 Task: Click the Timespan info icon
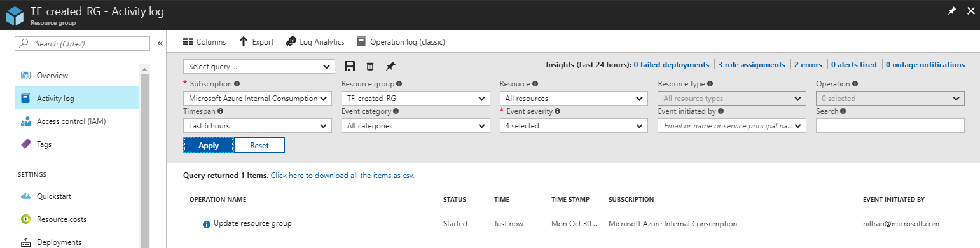pyautogui.click(x=220, y=111)
